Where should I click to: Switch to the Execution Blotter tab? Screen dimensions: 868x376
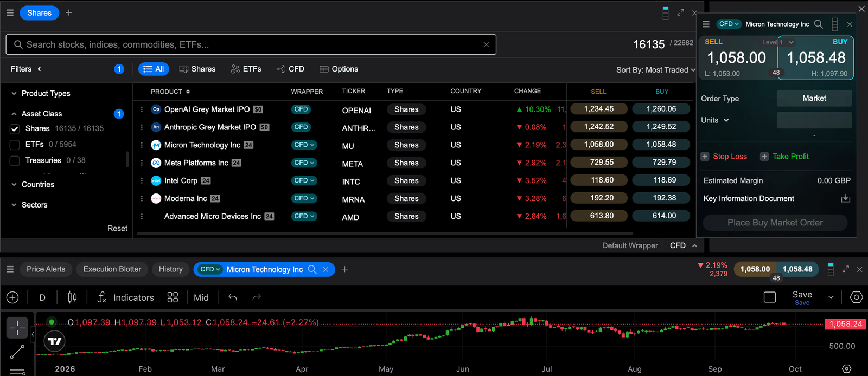point(112,269)
